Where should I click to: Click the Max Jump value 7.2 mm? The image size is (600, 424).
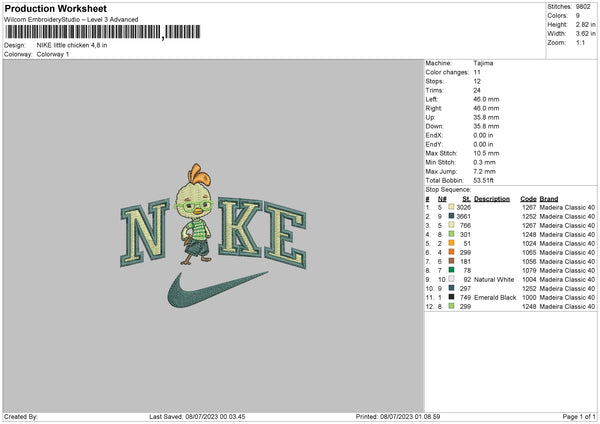click(x=484, y=171)
